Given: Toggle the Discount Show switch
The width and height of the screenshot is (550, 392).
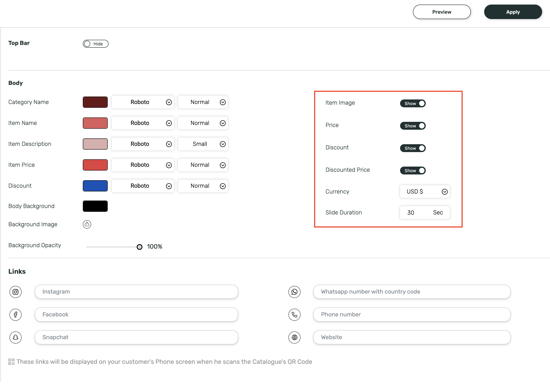Looking at the screenshot, I should pyautogui.click(x=413, y=148).
